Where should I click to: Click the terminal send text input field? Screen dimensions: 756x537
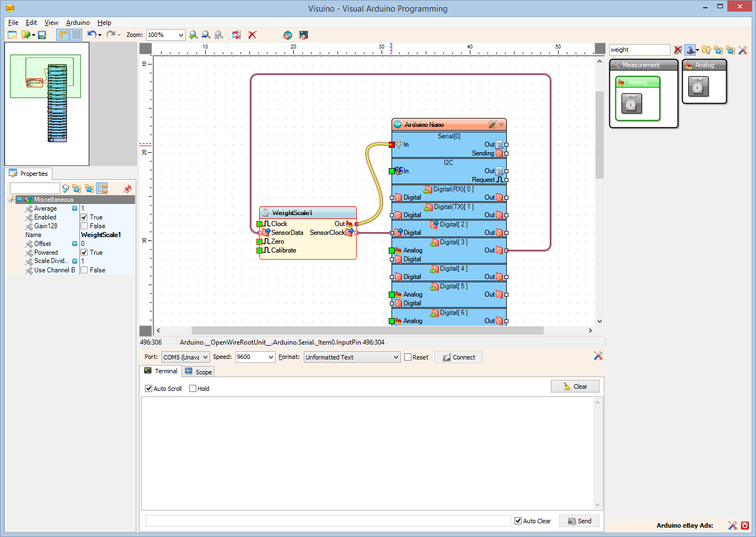point(328,521)
